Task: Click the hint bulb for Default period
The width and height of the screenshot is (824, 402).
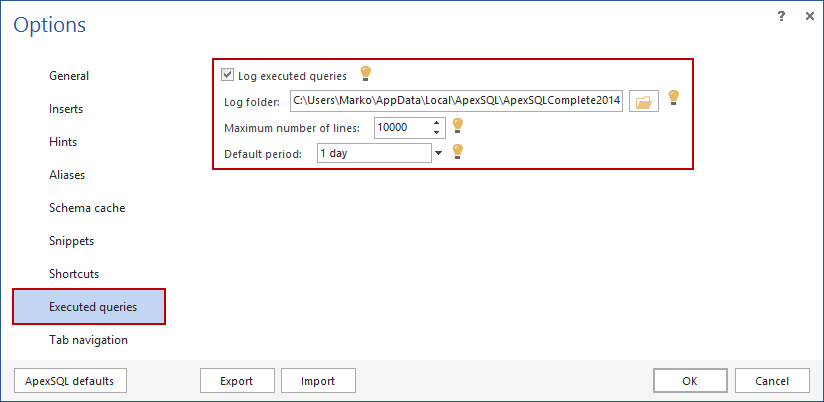Action: pos(458,152)
